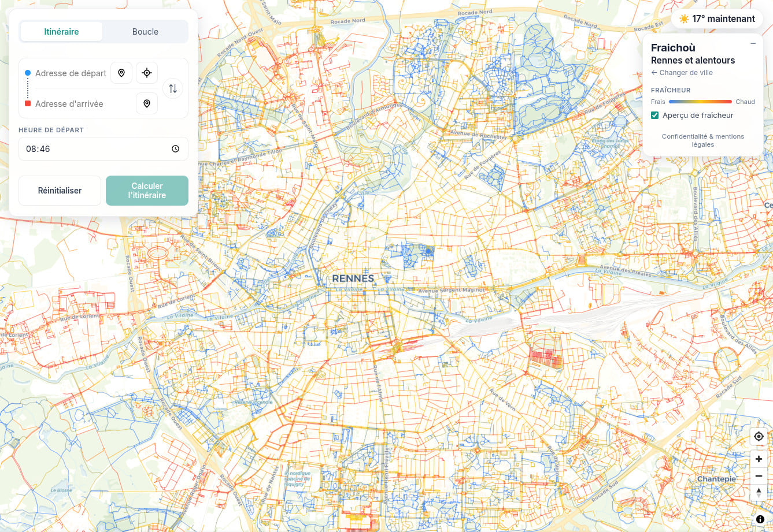Swap departure and arrival addresses
The width and height of the screenshot is (773, 532).
point(173,88)
